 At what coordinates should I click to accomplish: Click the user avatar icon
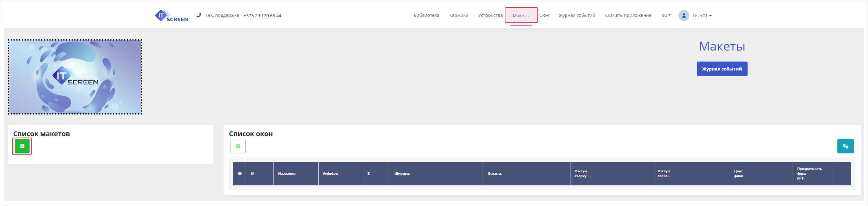point(683,15)
